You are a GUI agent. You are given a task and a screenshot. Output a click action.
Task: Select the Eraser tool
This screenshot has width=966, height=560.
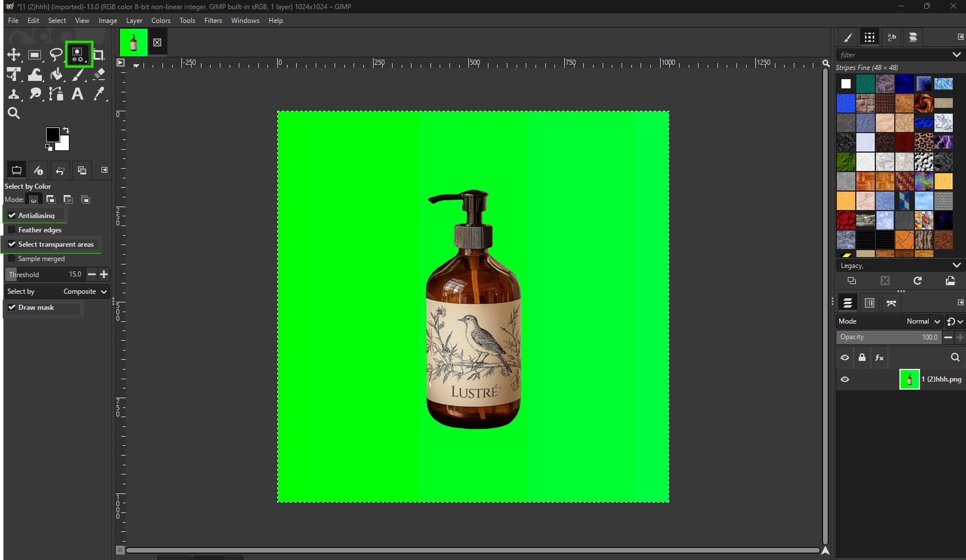tap(99, 75)
